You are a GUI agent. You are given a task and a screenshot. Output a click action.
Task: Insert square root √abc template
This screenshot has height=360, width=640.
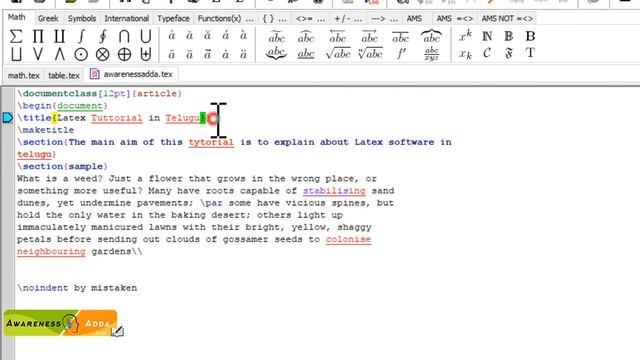point(338,53)
